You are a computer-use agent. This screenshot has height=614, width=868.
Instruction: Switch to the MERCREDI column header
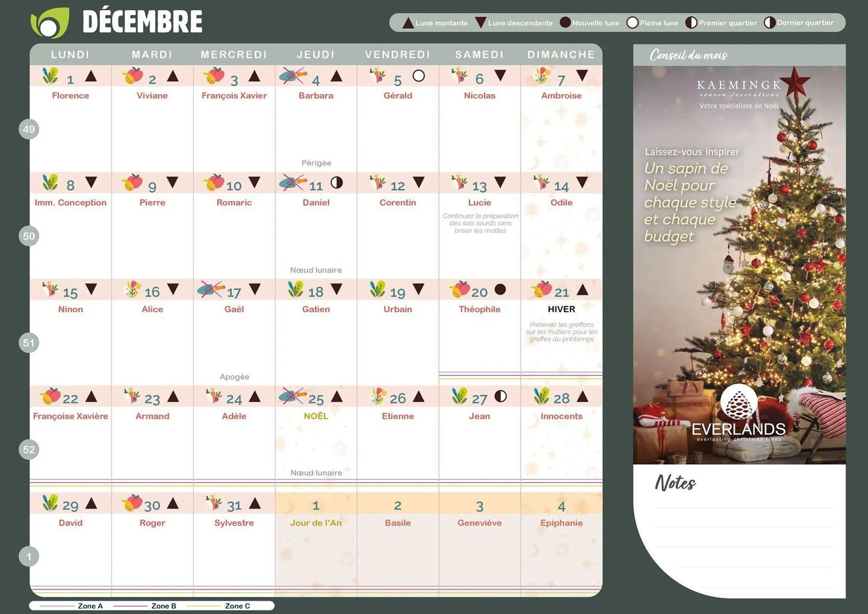[234, 55]
